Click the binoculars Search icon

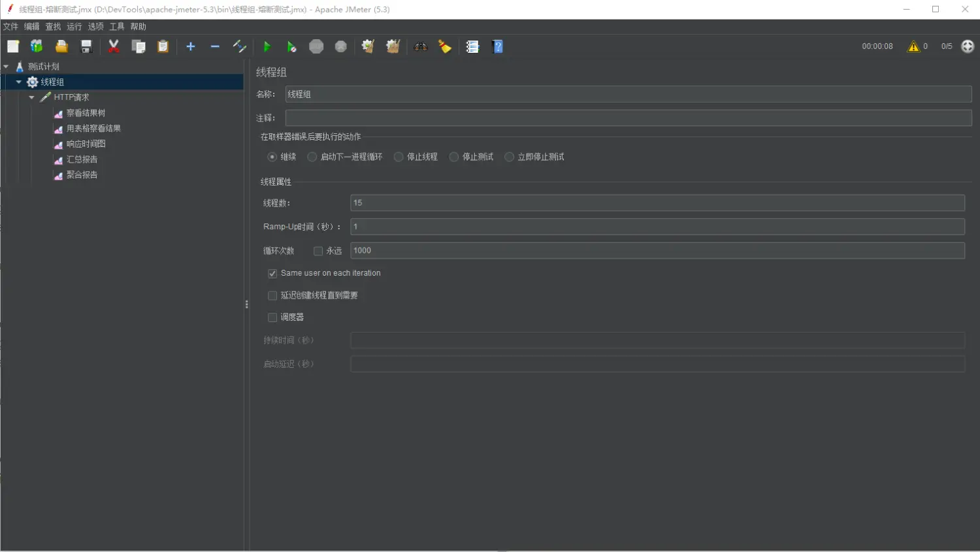click(x=420, y=46)
